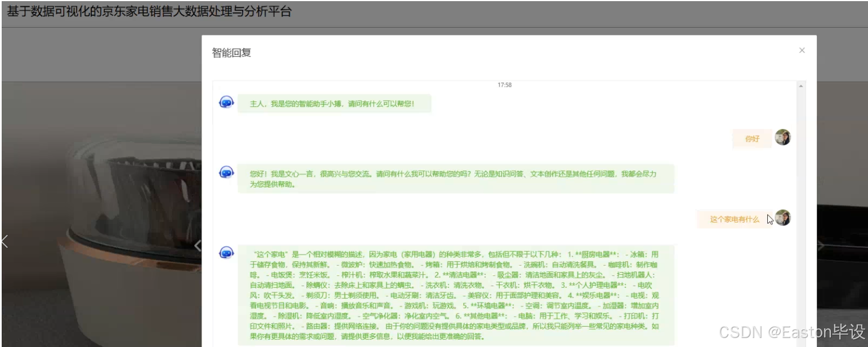The width and height of the screenshot is (868, 347).
Task: Click the robot avatar beside the 文心一言 reply
Action: click(226, 172)
